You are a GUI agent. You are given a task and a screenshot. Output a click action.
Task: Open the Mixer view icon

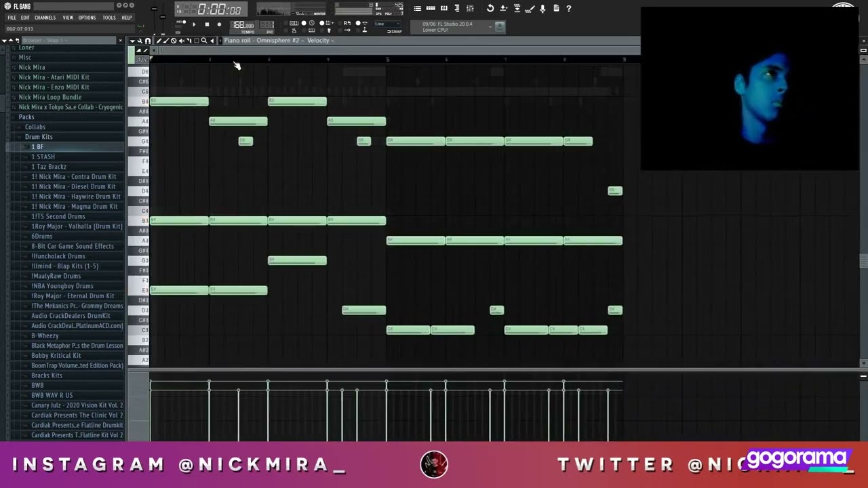pyautogui.click(x=470, y=8)
